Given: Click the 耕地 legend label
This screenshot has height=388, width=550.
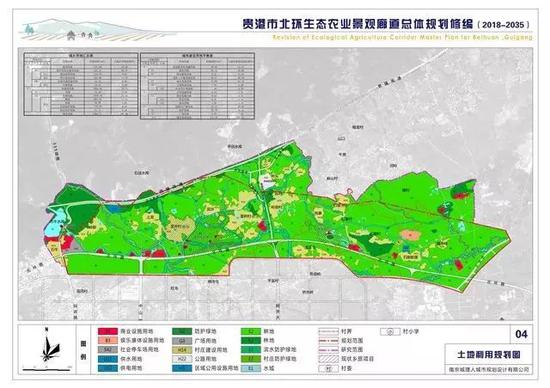Looking at the screenshot, I should [269, 332].
